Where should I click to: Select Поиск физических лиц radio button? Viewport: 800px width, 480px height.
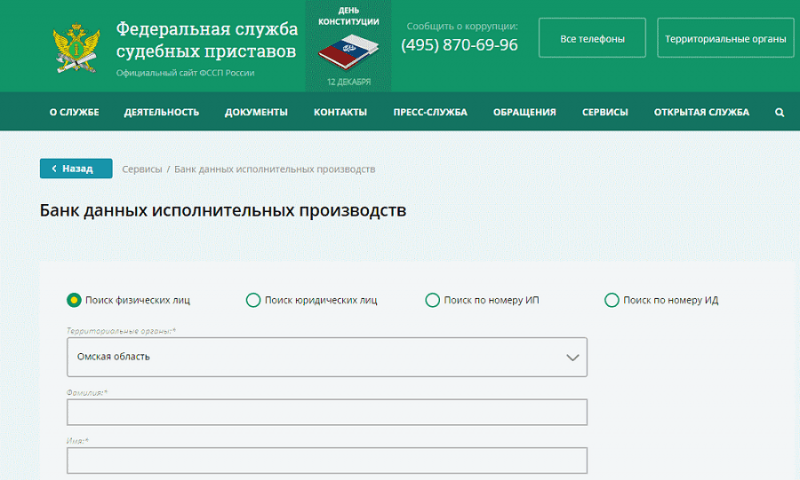tap(74, 300)
